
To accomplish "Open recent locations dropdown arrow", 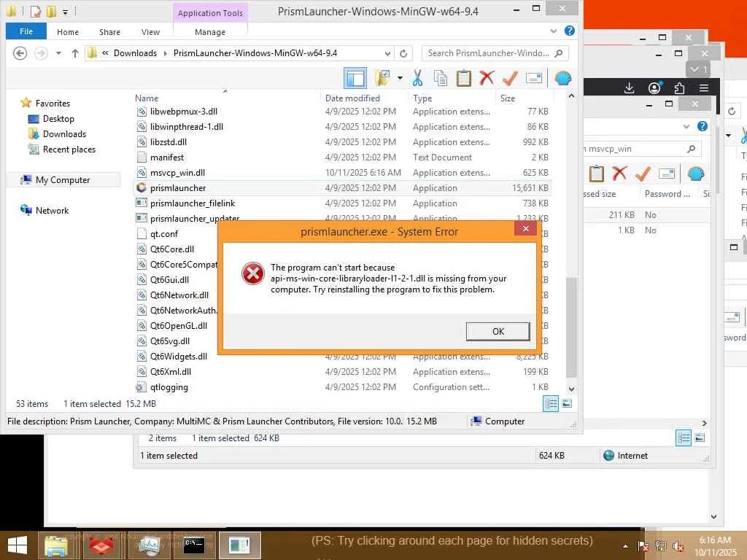I will click(x=58, y=53).
